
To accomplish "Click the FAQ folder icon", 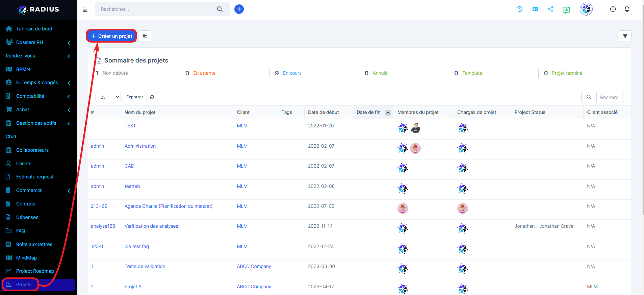I will point(8,231).
